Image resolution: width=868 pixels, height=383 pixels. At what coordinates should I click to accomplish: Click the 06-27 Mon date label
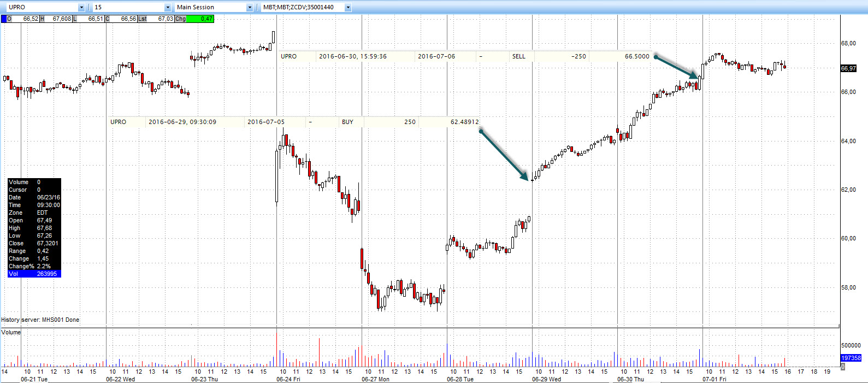click(x=375, y=379)
